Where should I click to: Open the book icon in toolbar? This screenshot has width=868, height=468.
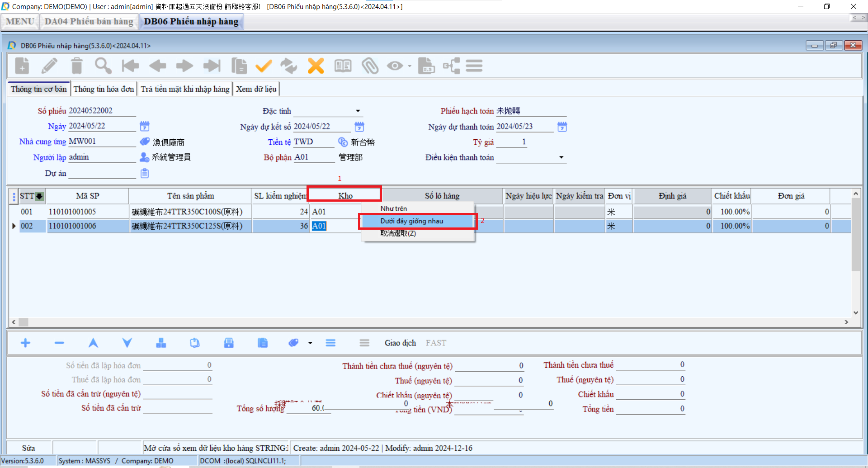343,66
